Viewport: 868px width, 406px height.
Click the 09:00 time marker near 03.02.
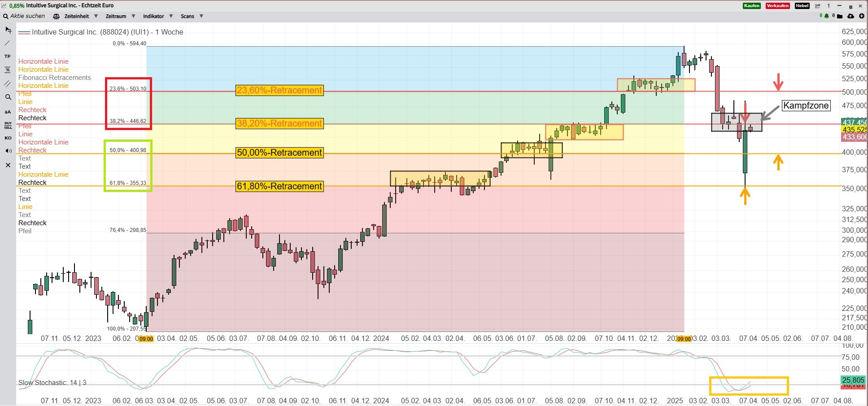[684, 339]
